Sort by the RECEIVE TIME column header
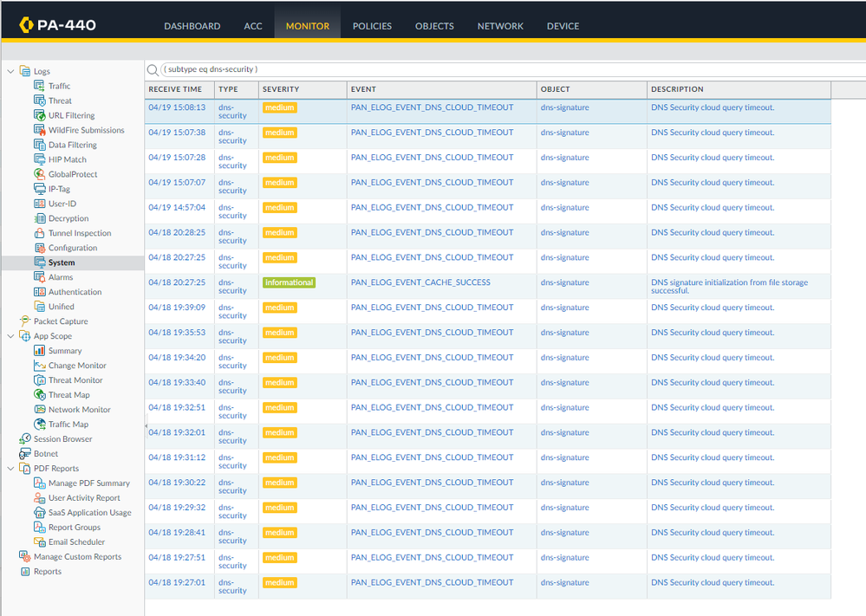The height and width of the screenshot is (616, 866). pos(175,89)
